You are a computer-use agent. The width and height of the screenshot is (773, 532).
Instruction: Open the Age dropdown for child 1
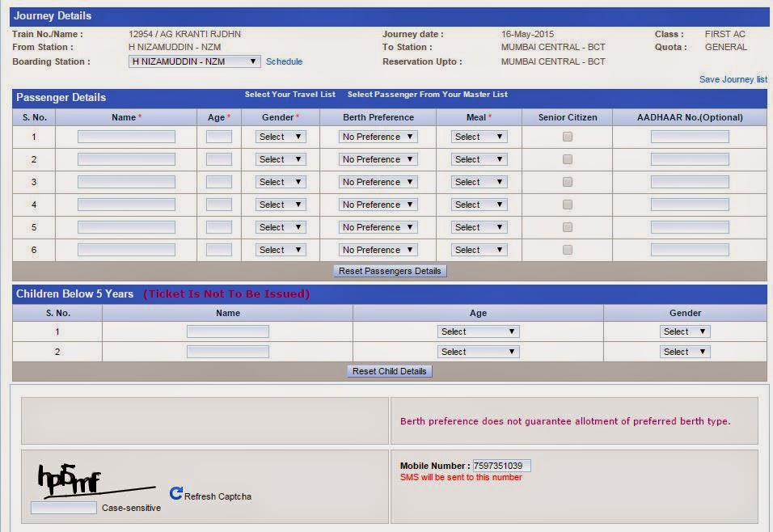click(x=478, y=331)
